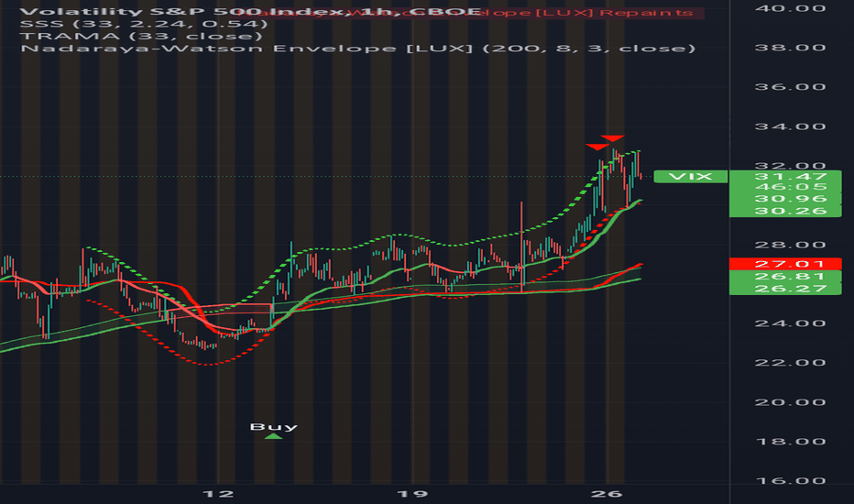Click the 40.00 price axis tick
This screenshot has height=504, width=854.
790,9
